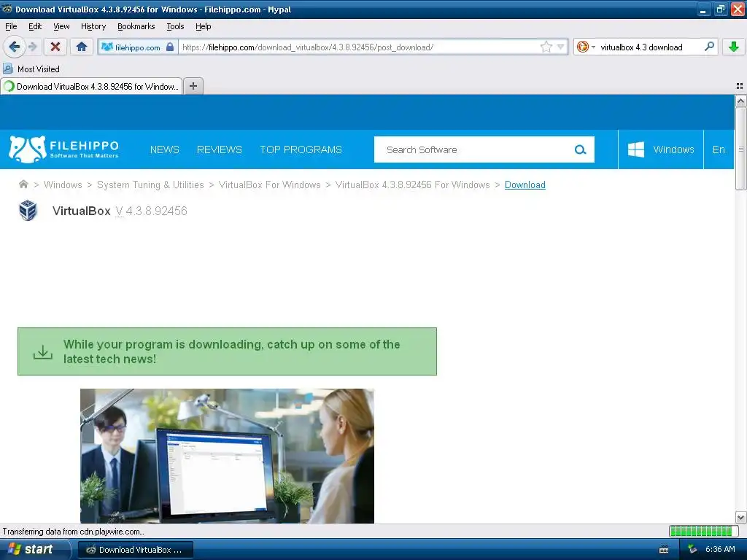747x560 pixels.
Task: Click the Mypal title bar icon
Action: click(x=7, y=9)
